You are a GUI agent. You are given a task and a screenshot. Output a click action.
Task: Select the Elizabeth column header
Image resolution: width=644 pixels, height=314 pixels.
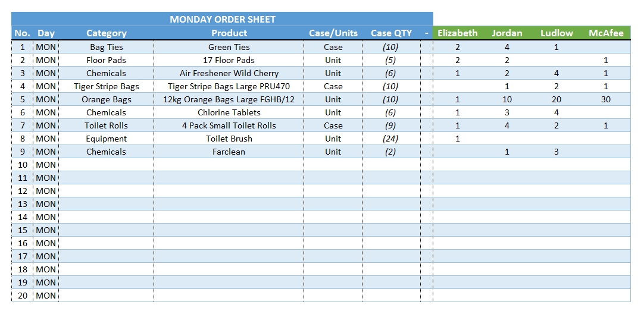click(457, 33)
